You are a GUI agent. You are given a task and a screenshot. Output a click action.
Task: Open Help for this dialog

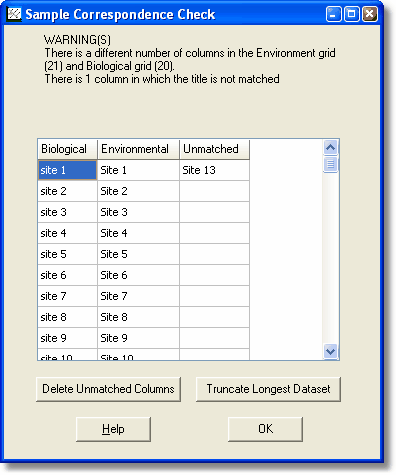coord(113,429)
